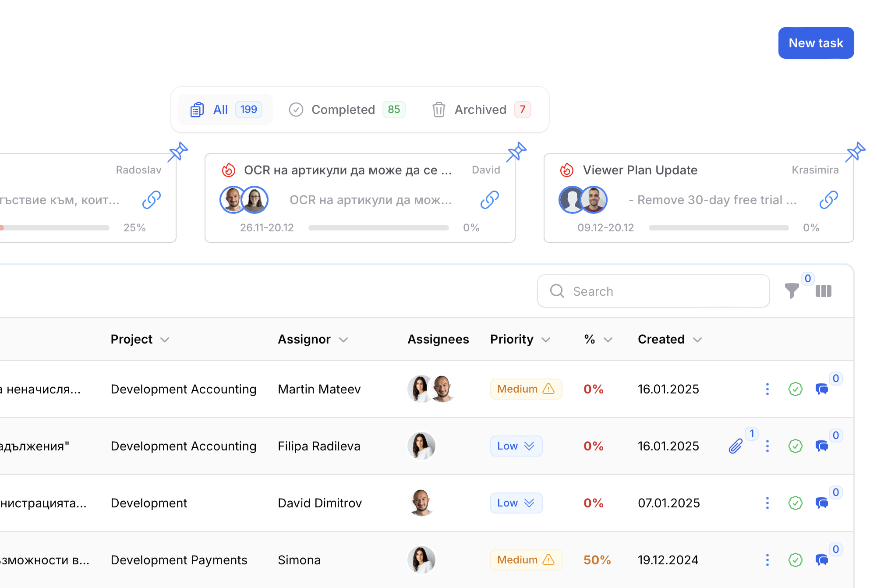Open comments for David Dimitrov row
Screen dimensions: 877x588
822,503
